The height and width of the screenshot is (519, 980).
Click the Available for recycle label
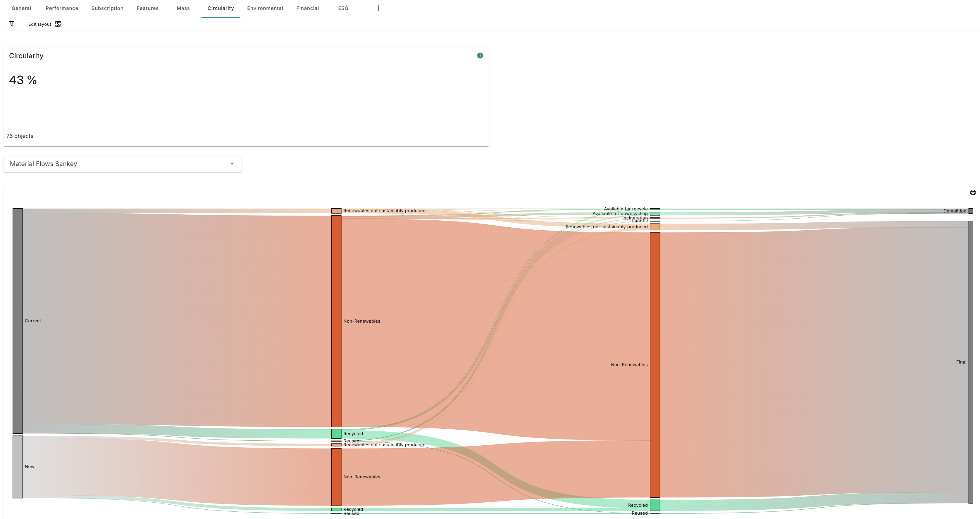tap(626, 209)
